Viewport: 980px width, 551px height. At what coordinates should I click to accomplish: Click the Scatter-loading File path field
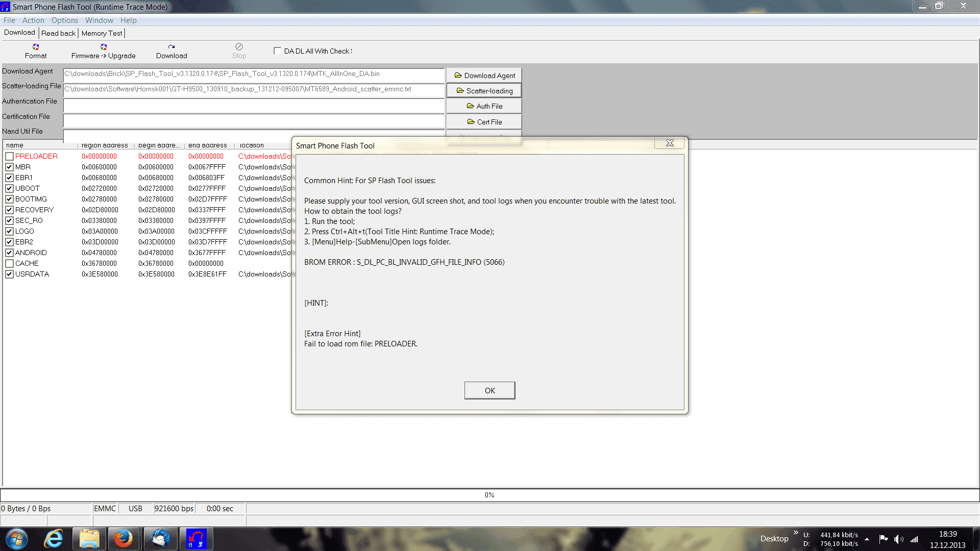254,90
